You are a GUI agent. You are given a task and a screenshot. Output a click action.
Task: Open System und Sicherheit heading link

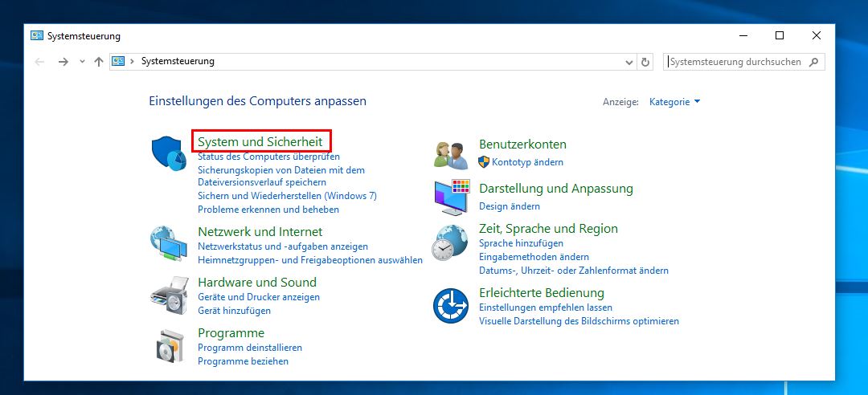(260, 142)
